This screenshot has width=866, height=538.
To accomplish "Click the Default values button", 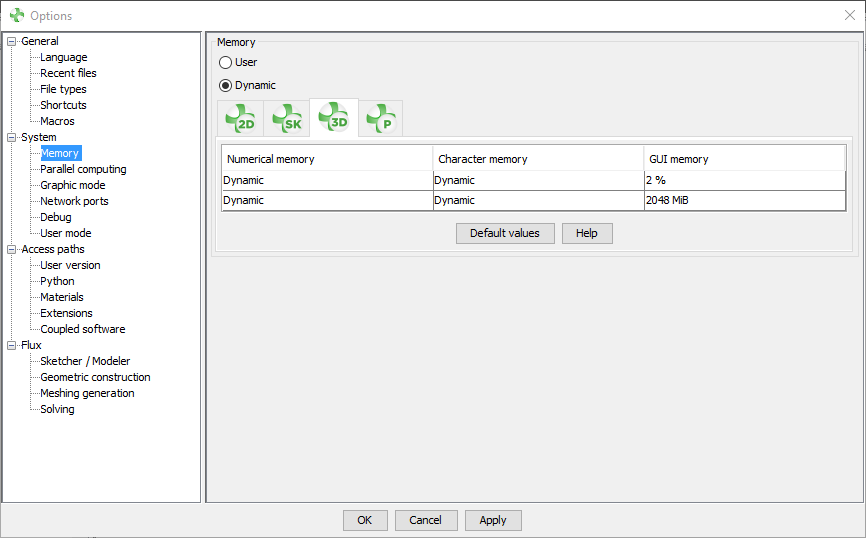I will click(x=505, y=233).
